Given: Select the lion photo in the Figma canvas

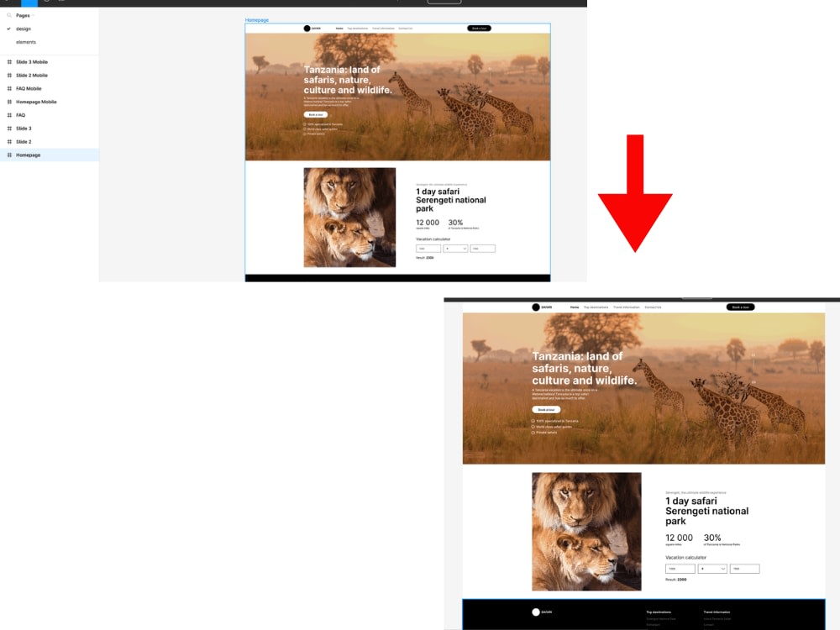Looking at the screenshot, I should point(349,217).
